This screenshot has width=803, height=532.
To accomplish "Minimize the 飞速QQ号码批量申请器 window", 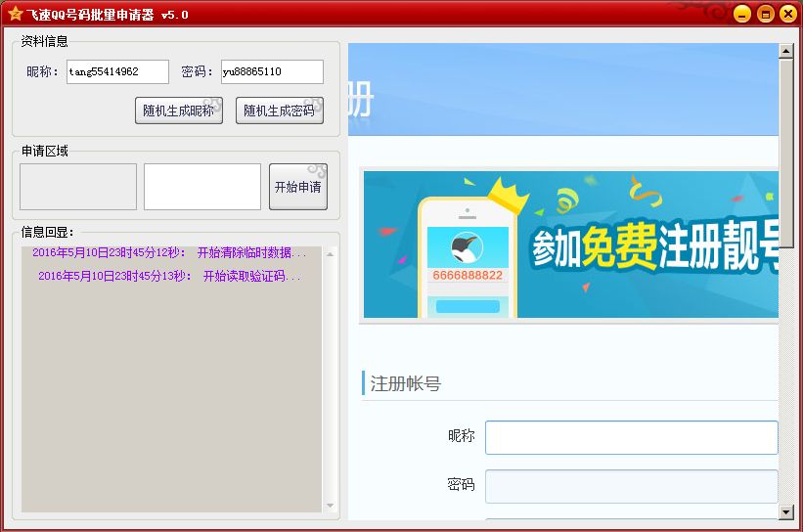I will (742, 14).
